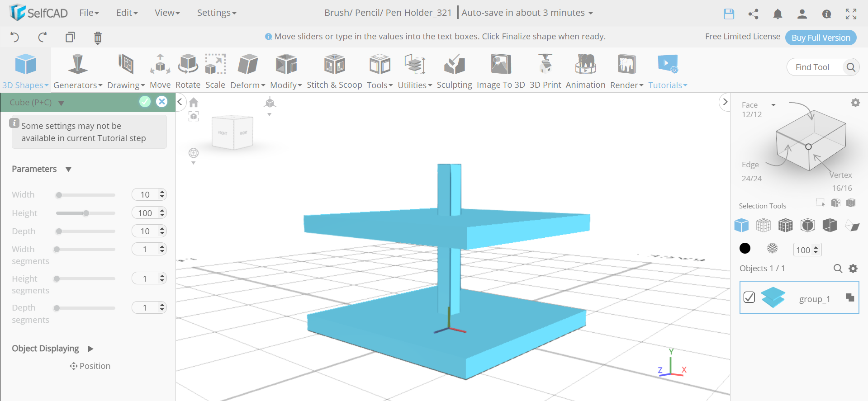Expand the Auto-save options dropdown
The image size is (868, 401).
click(x=590, y=13)
